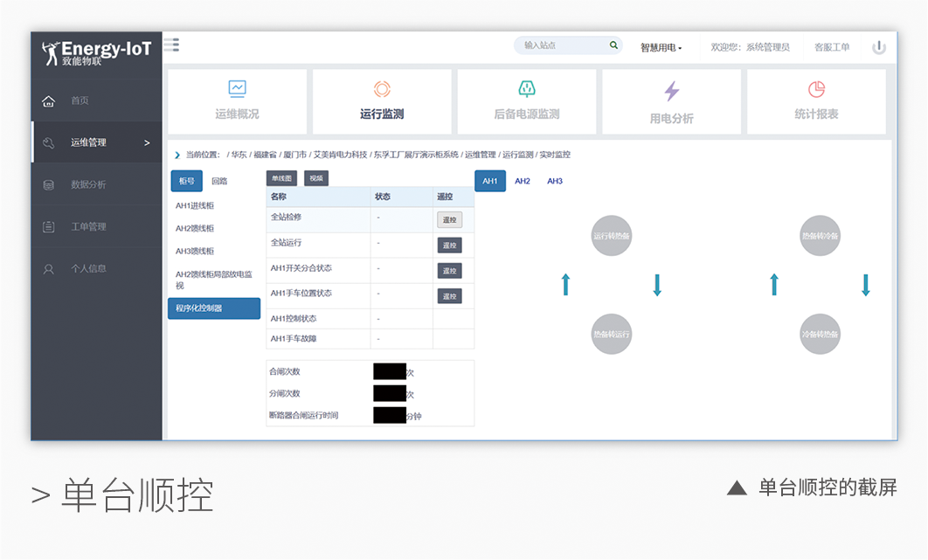Click the person icon beside 个人信息

tap(49, 269)
